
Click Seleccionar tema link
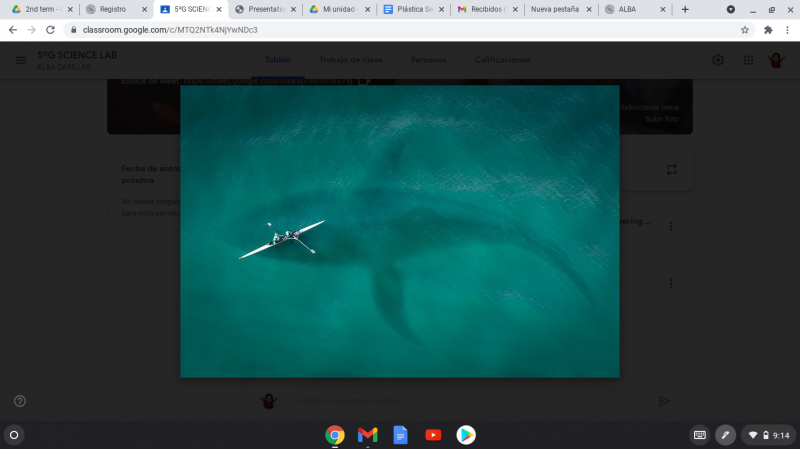click(649, 107)
